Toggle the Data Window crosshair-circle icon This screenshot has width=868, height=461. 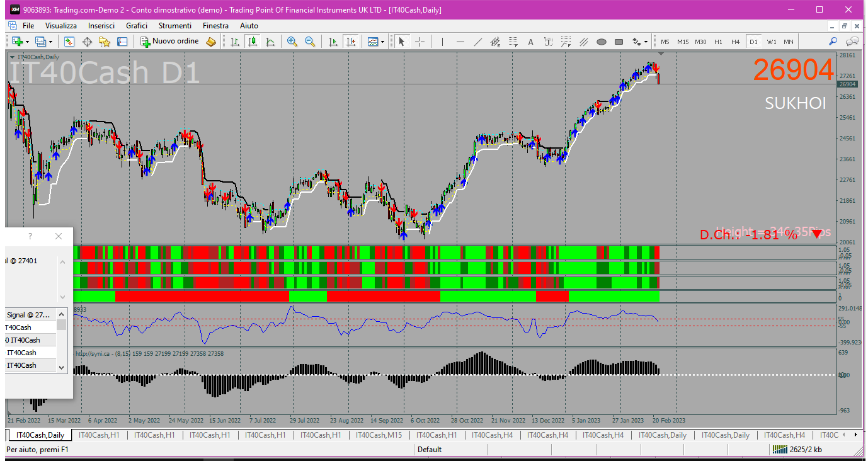tap(87, 42)
